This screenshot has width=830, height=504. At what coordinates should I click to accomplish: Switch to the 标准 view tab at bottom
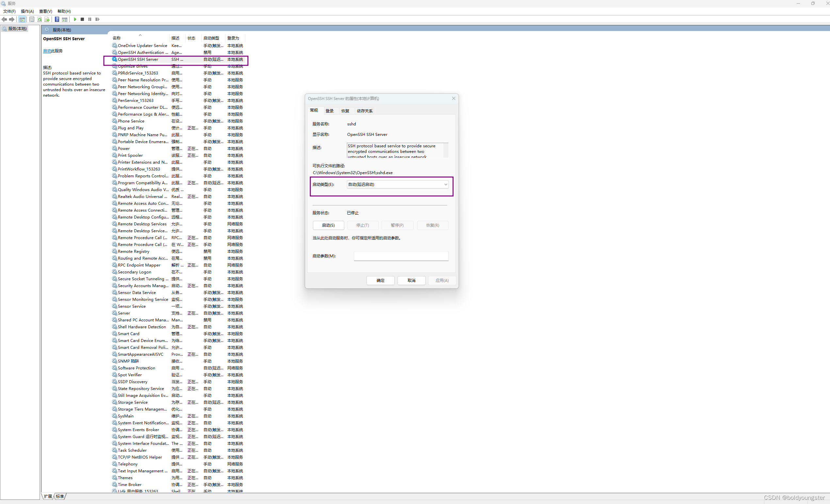[x=60, y=496]
